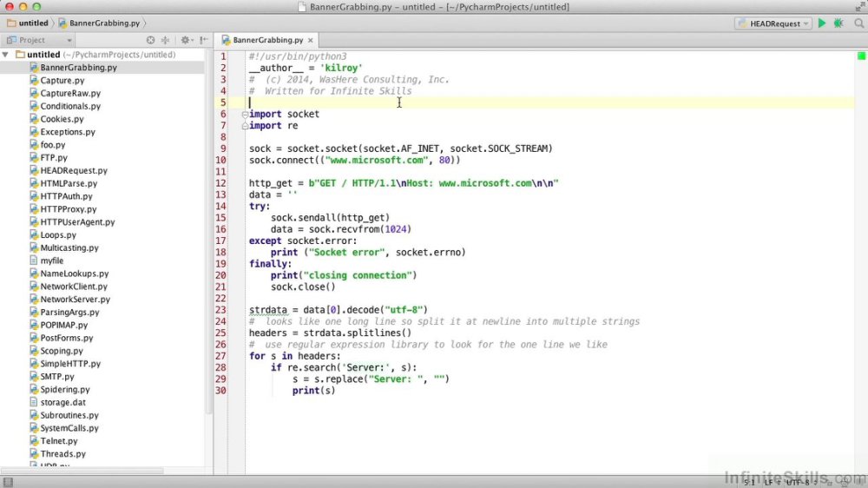Image resolution: width=868 pixels, height=488 pixels.
Task: Place cursor on the sock.close() line
Action: click(x=303, y=287)
